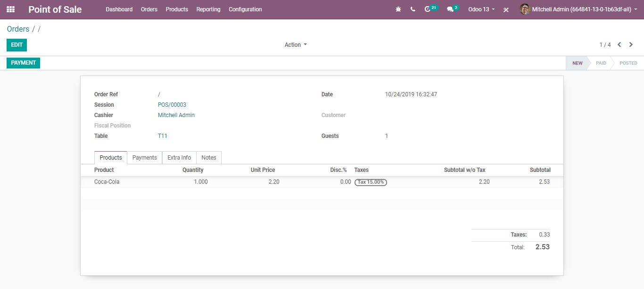Viewport: 644px width, 289px height.
Task: Click the taxes amount 0.33
Action: (x=545, y=235)
